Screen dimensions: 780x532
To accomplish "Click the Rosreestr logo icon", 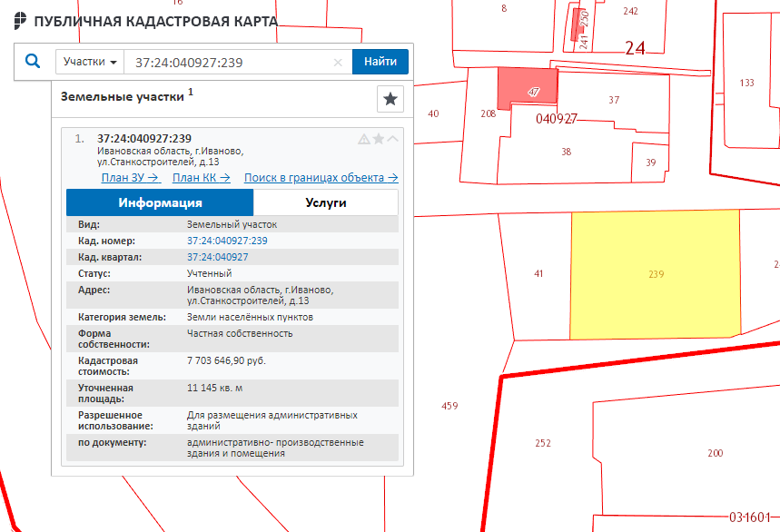I will pyautogui.click(x=20, y=21).
